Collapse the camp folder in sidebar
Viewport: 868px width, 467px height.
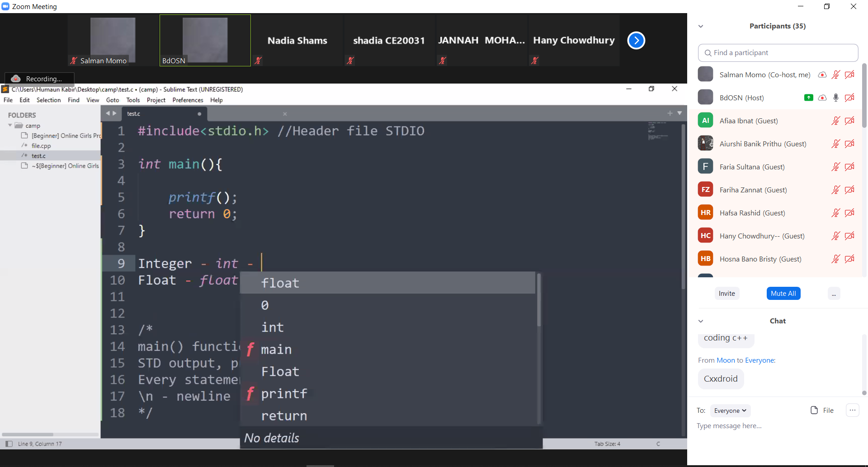[10, 125]
